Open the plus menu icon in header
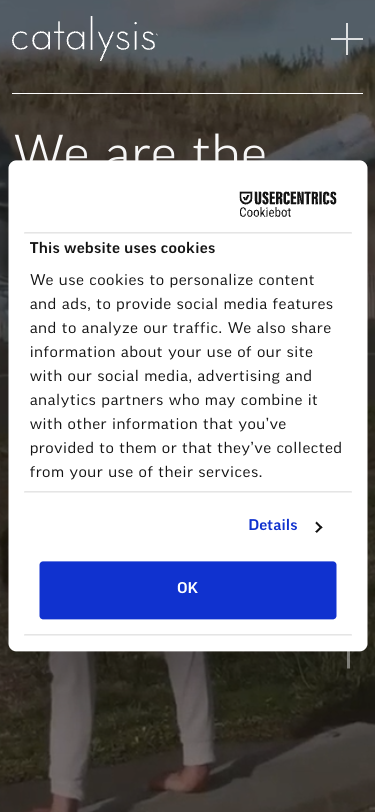 click(x=347, y=39)
